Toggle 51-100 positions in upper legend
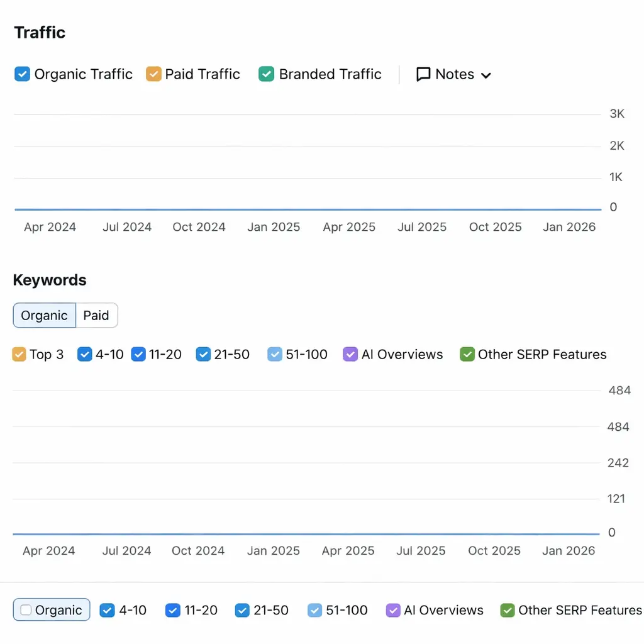Viewport: 644px width, 644px height. click(274, 355)
